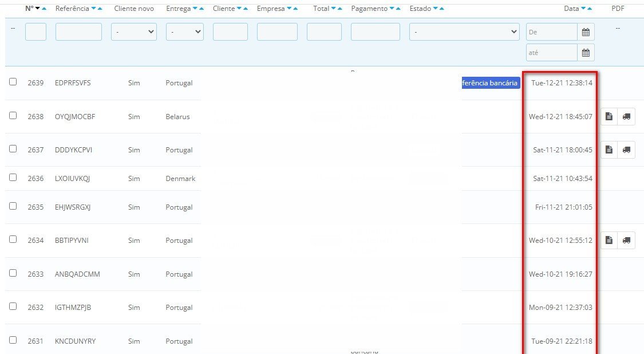This screenshot has width=644, height=354.
Task: Open calendar for the 'até' date filter
Action: 586,53
